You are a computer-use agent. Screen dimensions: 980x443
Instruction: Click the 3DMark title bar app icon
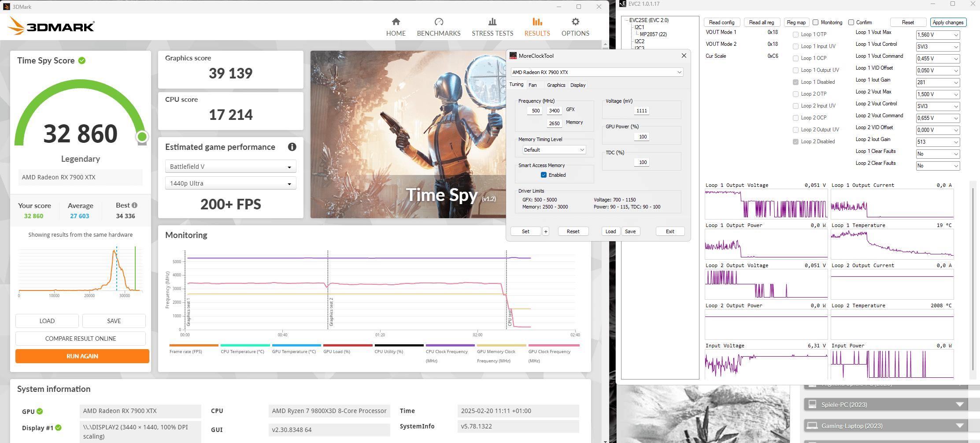pyautogui.click(x=7, y=7)
